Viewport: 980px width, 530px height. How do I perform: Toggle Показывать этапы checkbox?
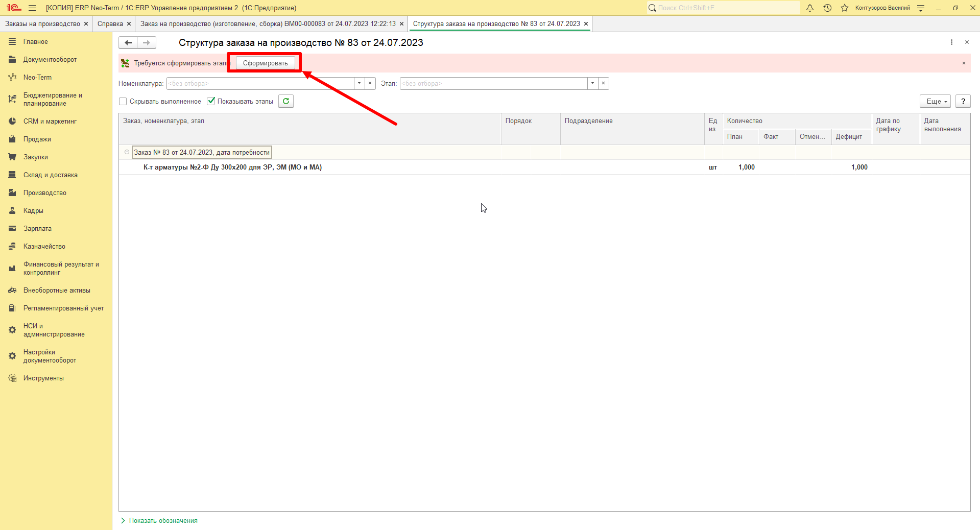[211, 101]
